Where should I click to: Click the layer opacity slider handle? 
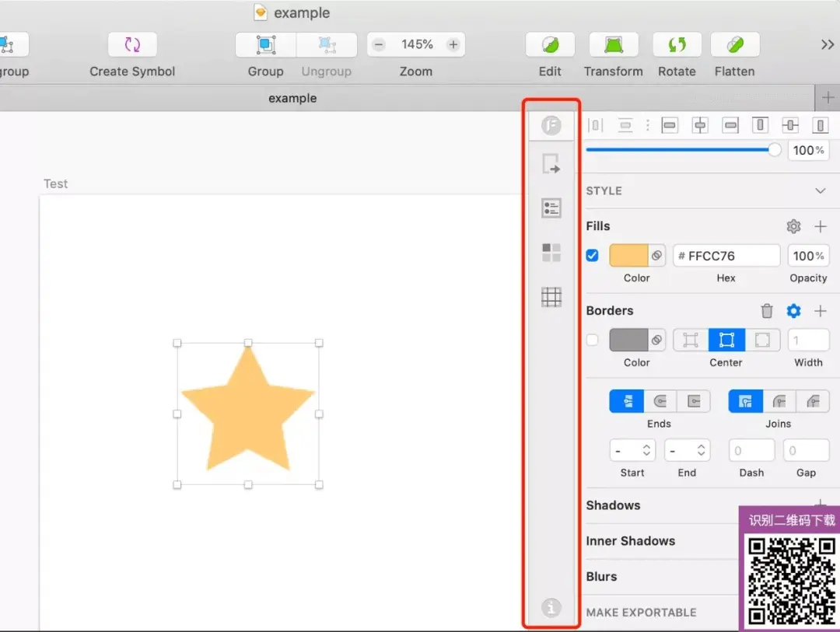(x=774, y=150)
